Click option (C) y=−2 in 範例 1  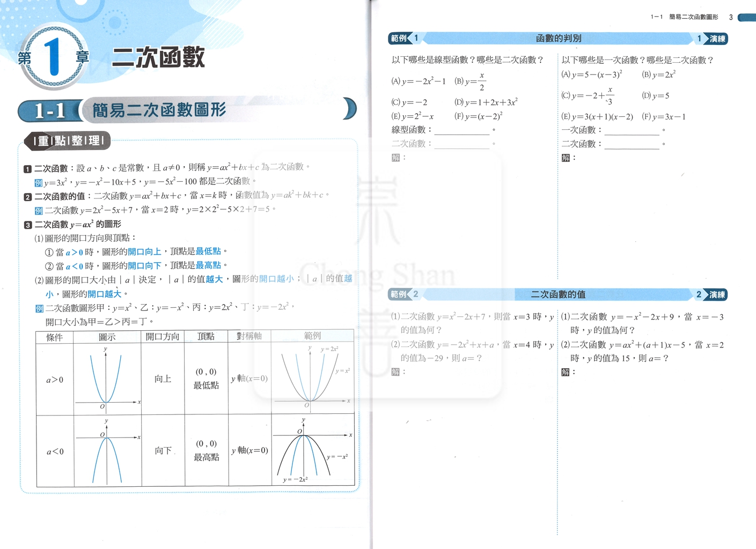tap(409, 102)
